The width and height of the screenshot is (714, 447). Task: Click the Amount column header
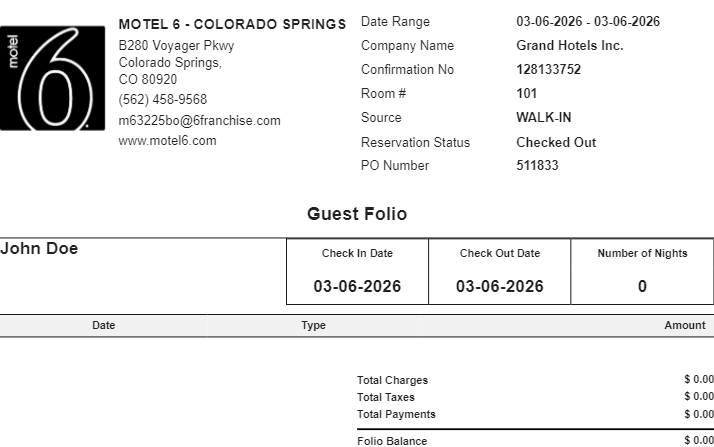684,325
